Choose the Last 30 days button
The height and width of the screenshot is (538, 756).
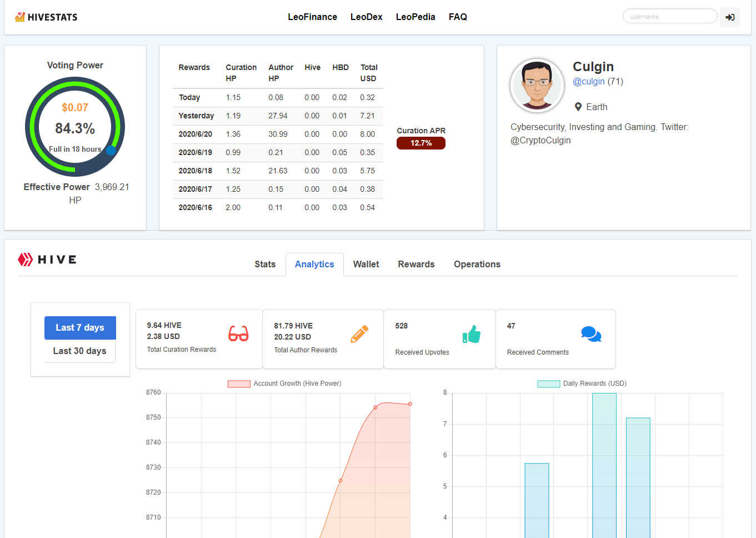point(80,351)
